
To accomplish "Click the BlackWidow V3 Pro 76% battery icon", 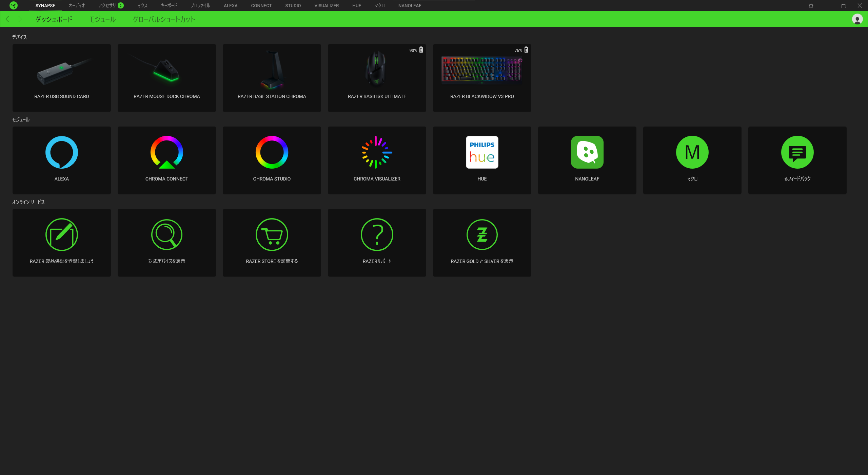I will pyautogui.click(x=526, y=50).
